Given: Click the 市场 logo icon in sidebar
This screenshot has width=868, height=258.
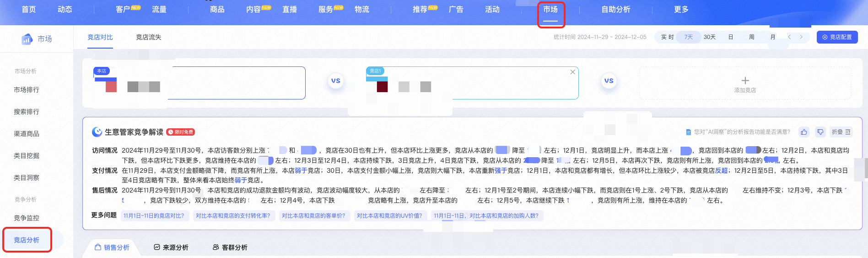Looking at the screenshot, I should [27, 39].
